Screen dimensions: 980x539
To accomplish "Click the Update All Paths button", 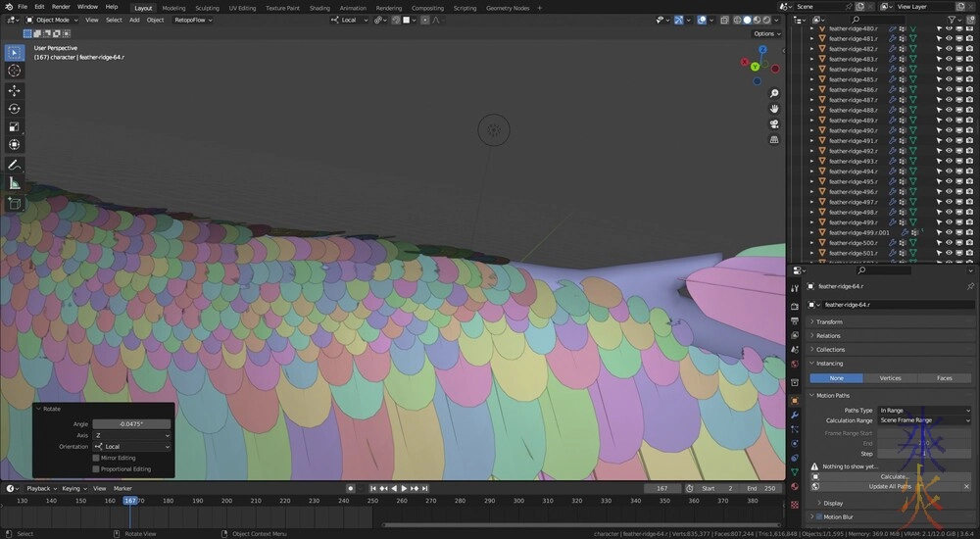I will click(x=890, y=486).
